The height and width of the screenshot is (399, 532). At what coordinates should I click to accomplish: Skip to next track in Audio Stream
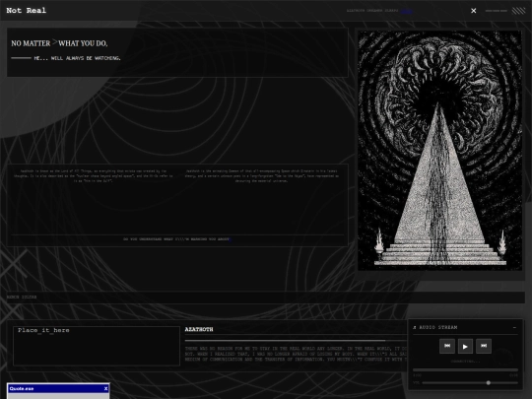tap(484, 346)
